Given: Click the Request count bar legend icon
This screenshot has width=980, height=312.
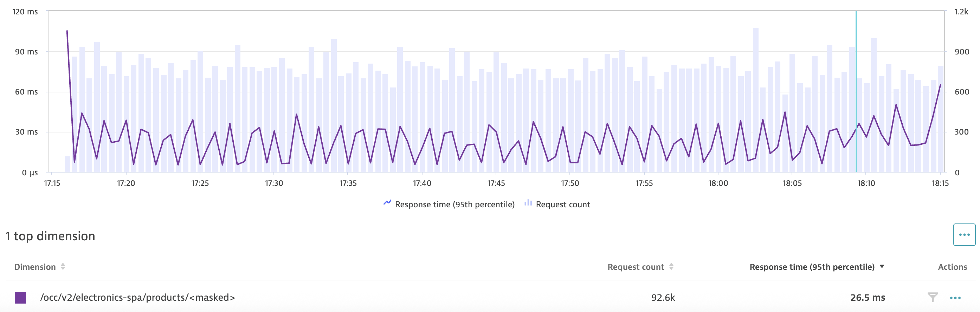Looking at the screenshot, I should (x=528, y=203).
